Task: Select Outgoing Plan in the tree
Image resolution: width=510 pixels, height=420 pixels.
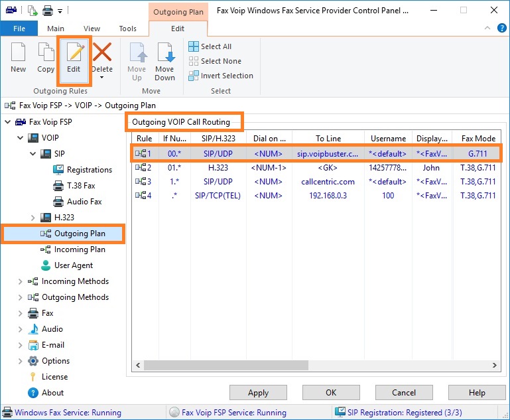Action: 80,234
